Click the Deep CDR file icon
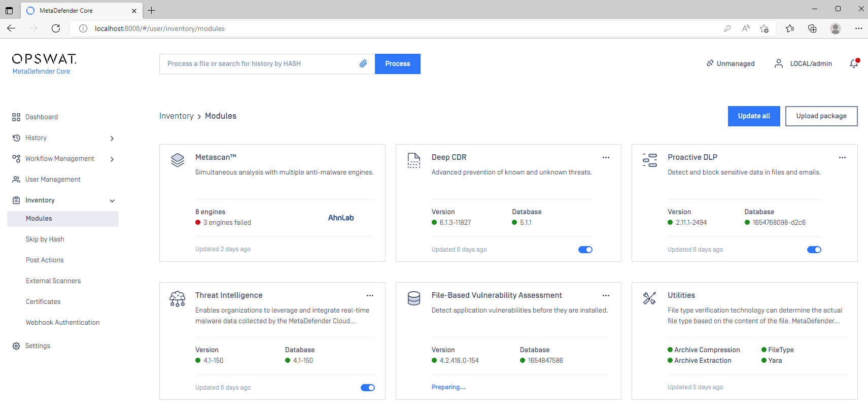 pyautogui.click(x=414, y=160)
